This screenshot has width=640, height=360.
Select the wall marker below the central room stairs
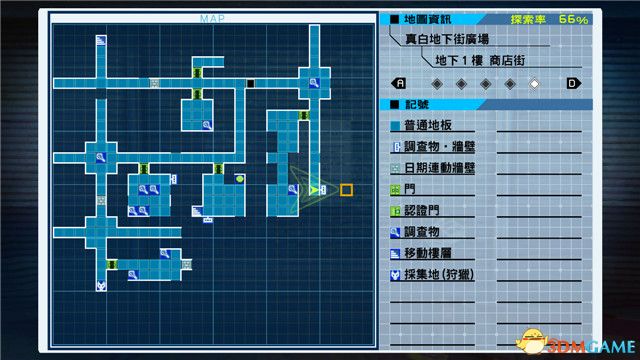tap(208, 220)
